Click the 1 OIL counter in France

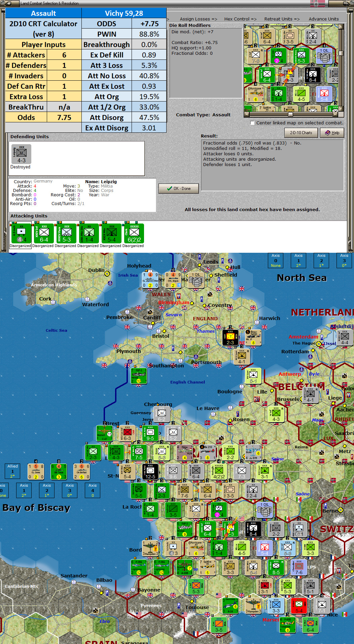[264, 510]
